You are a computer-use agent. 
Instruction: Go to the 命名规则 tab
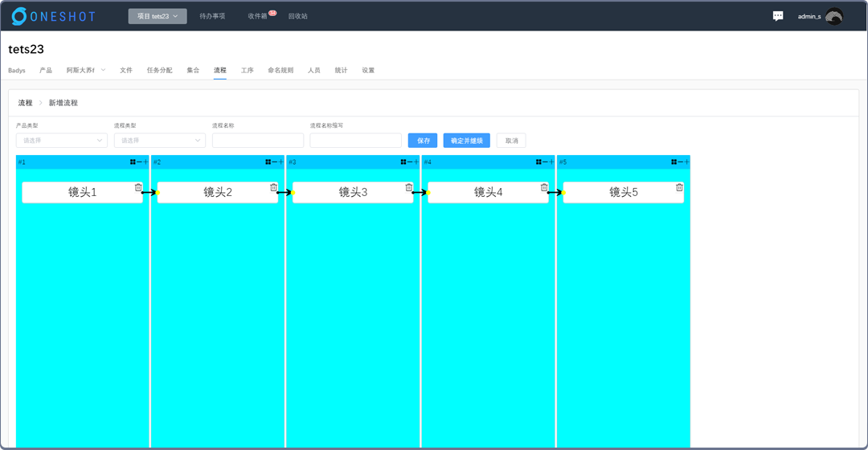[280, 71]
